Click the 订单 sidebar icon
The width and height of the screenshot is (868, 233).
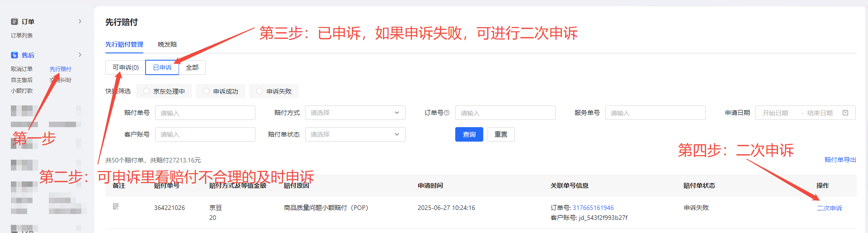[x=14, y=22]
